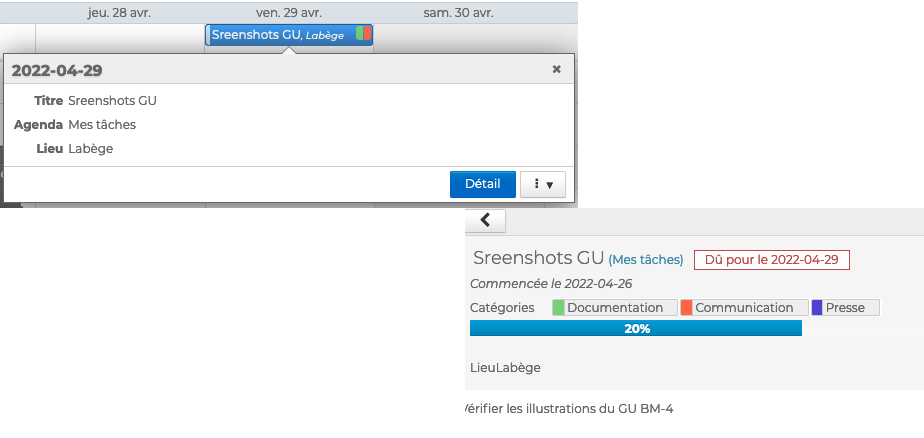
Task: Click the Dû pour le 2022-04-29 badge
Action: pos(771,260)
